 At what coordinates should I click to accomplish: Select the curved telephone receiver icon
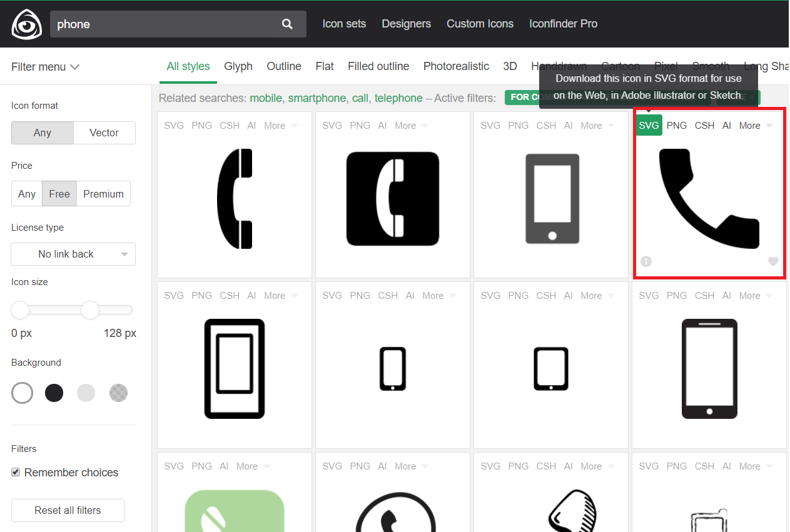[x=235, y=199]
